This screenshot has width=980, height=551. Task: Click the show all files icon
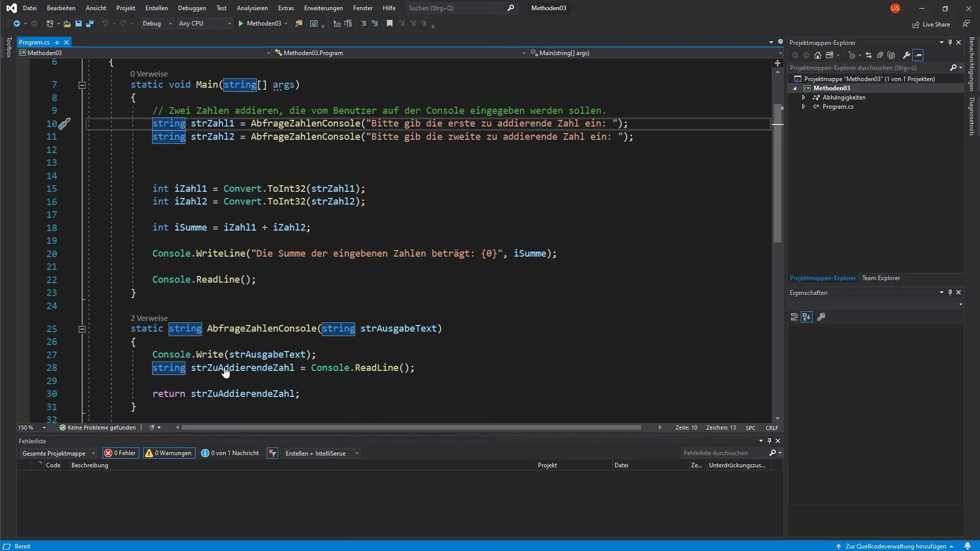[891, 55]
